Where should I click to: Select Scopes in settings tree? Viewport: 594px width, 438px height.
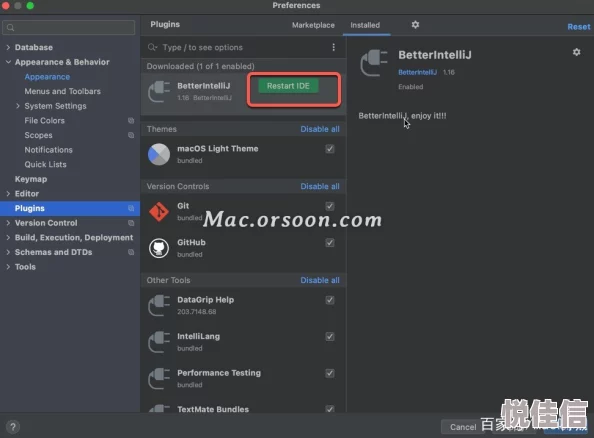[x=38, y=135]
